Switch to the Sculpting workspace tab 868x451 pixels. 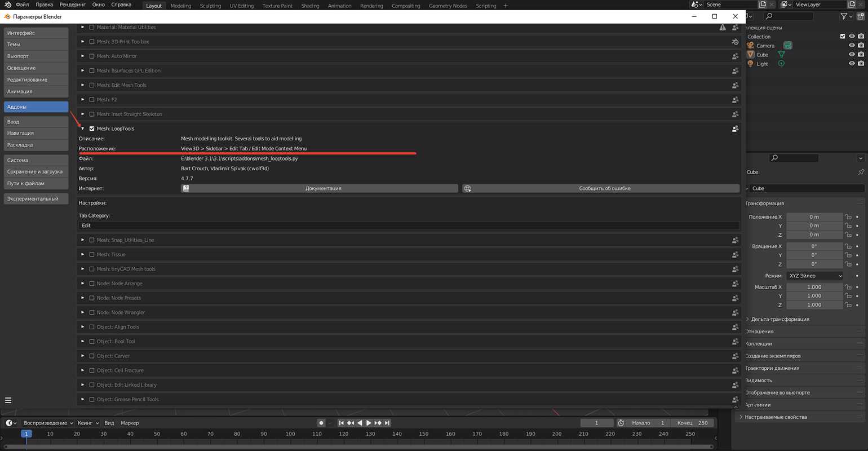pos(210,6)
